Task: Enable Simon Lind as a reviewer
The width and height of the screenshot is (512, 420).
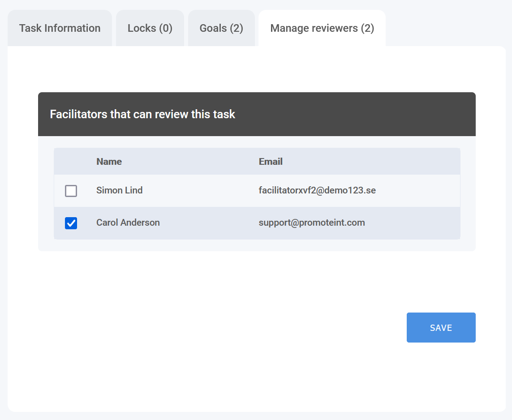Action: [x=71, y=191]
